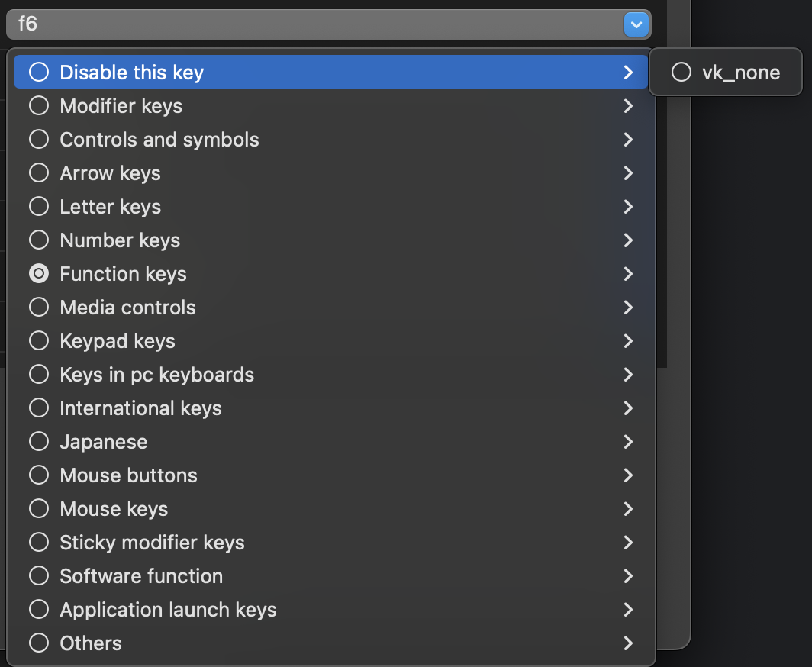Open the Controls and symbols category

(x=159, y=140)
